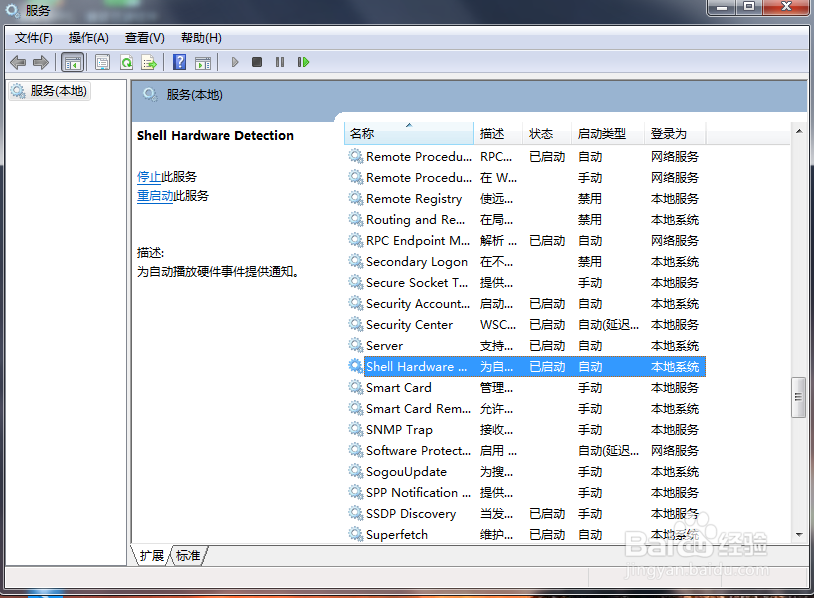Open Help via the question mark icon

click(x=180, y=62)
